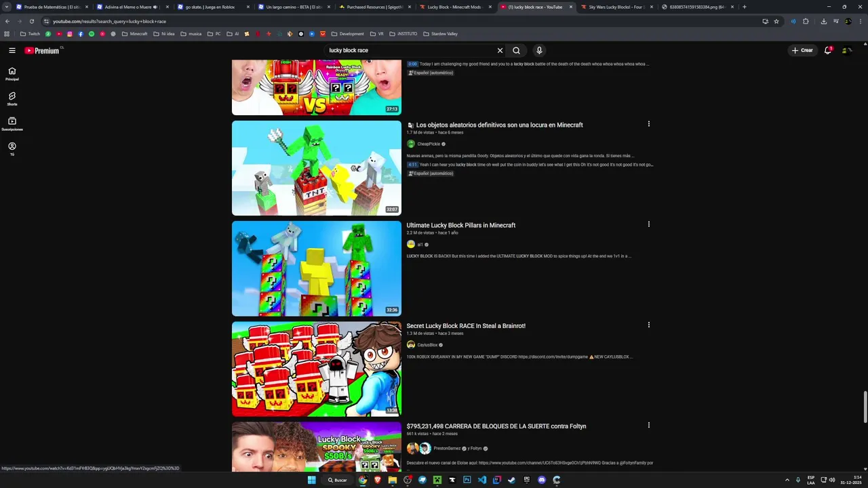Play the 32:36 rainbow pillars thumbnail
868x488 pixels.
(317, 268)
